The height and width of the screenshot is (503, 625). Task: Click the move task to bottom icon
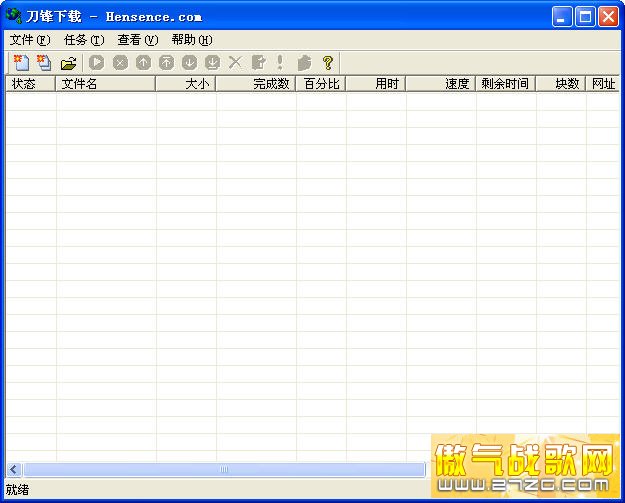coord(212,63)
